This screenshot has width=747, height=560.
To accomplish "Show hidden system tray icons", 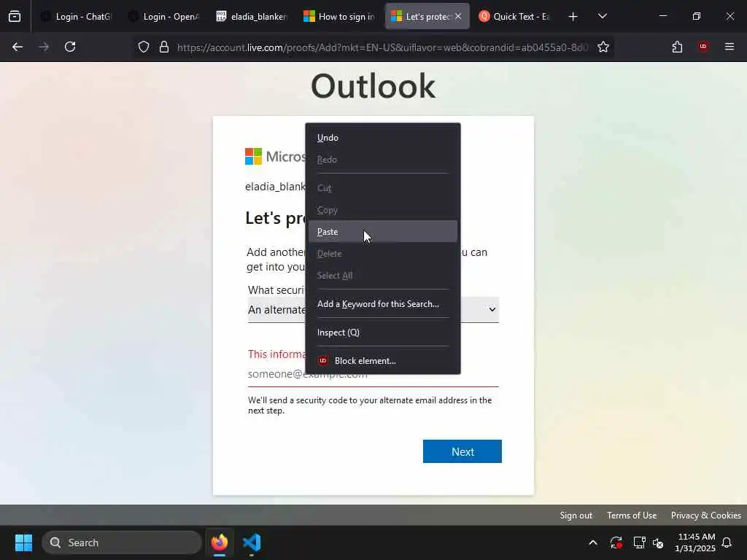I will (x=593, y=542).
